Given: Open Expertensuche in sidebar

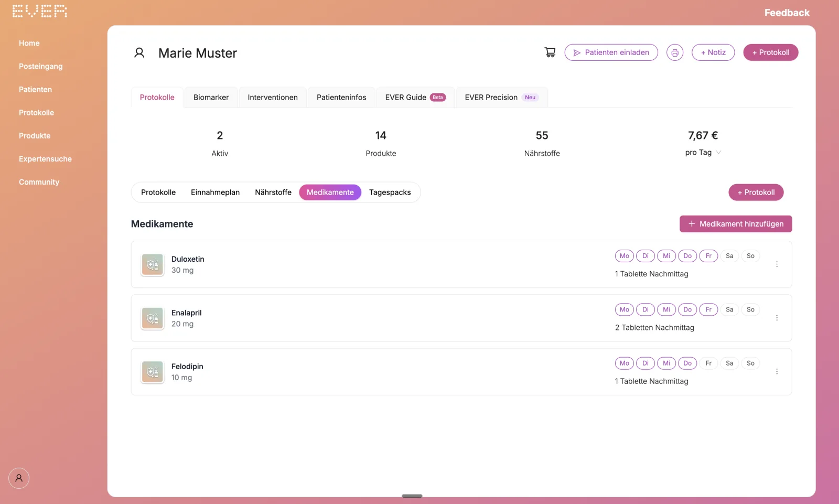Looking at the screenshot, I should pos(45,158).
